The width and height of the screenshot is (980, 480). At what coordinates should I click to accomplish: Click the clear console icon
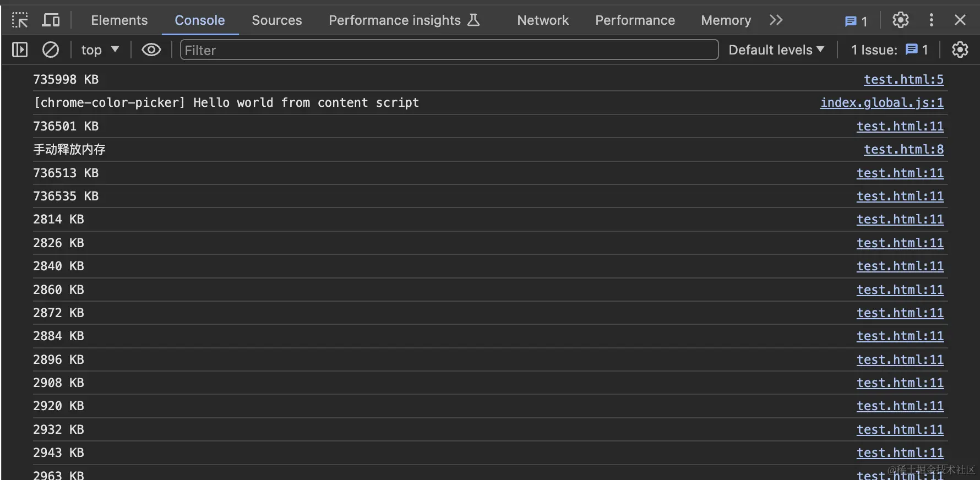point(51,50)
